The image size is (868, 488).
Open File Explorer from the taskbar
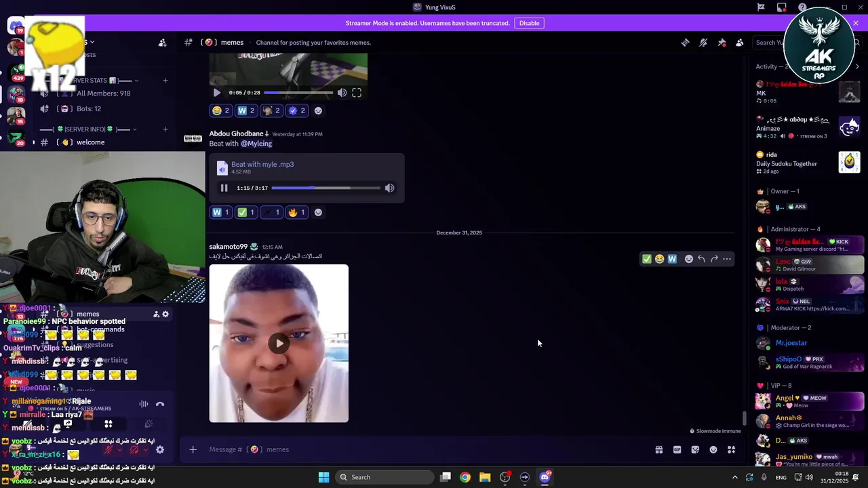click(485, 477)
